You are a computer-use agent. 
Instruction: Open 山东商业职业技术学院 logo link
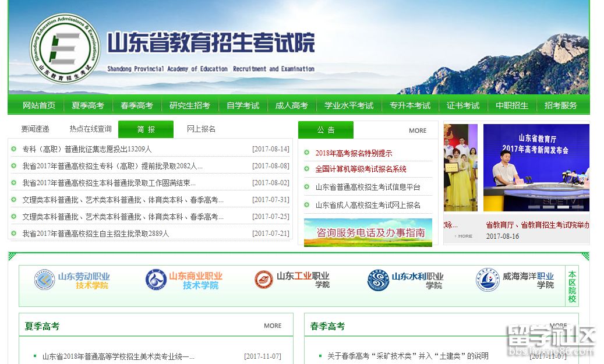click(183, 280)
